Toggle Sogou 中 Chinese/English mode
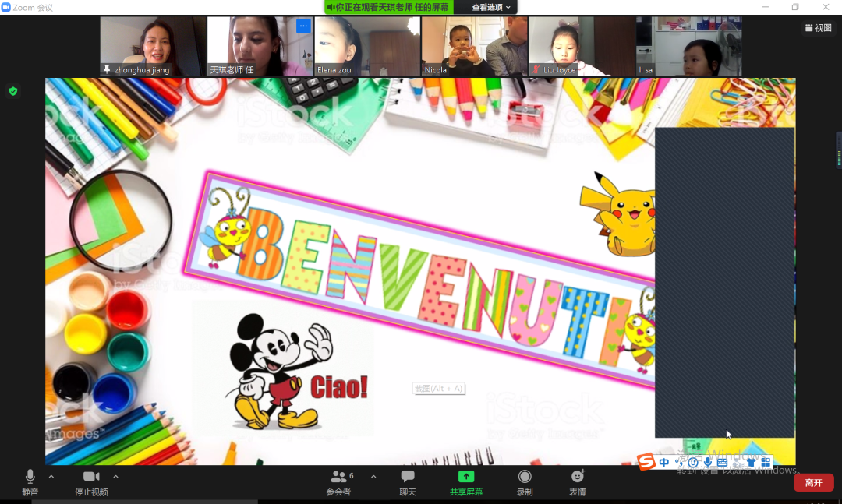The width and height of the screenshot is (842, 504). click(x=664, y=462)
